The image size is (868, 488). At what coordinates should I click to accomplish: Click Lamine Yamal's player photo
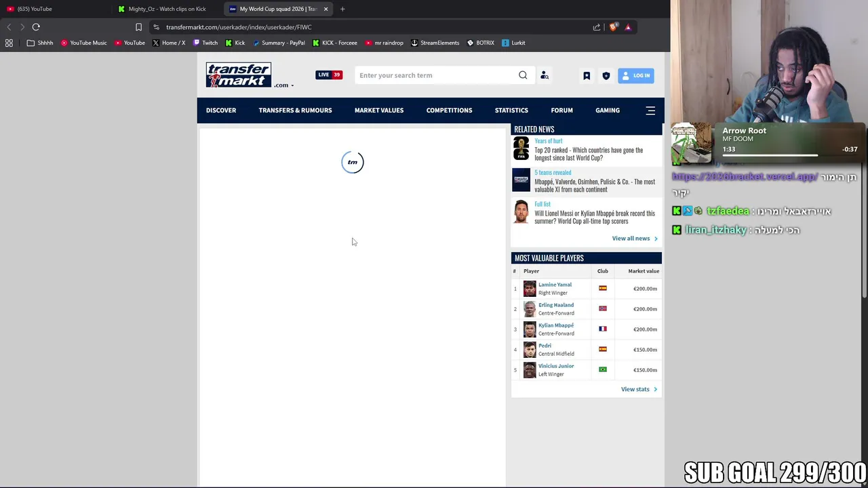click(530, 289)
